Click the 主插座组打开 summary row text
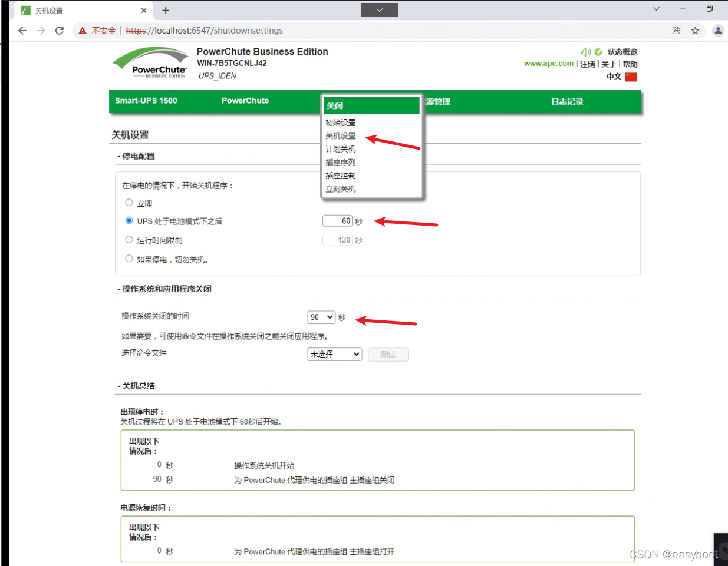The height and width of the screenshot is (566, 728). click(314, 552)
